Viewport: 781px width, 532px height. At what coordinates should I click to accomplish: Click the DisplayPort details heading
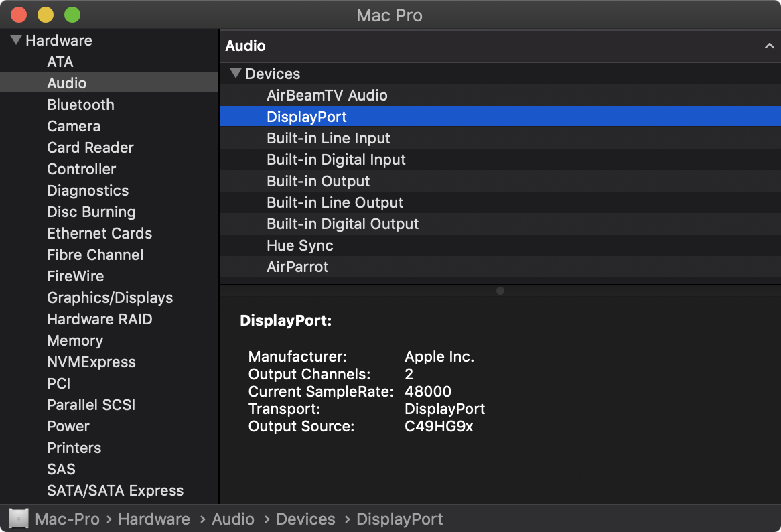pos(286,321)
